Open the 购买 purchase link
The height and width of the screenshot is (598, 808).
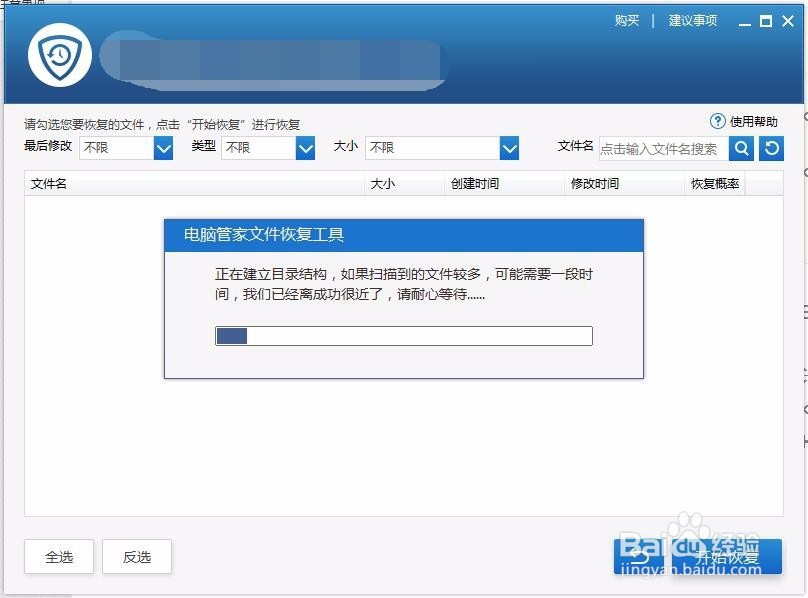point(627,21)
